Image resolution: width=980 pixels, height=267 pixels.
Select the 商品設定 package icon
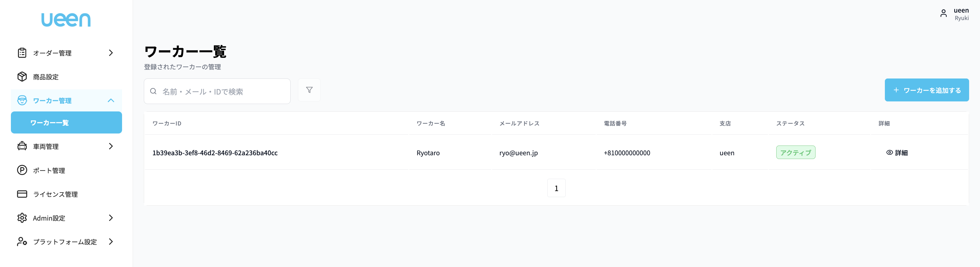coord(22,76)
